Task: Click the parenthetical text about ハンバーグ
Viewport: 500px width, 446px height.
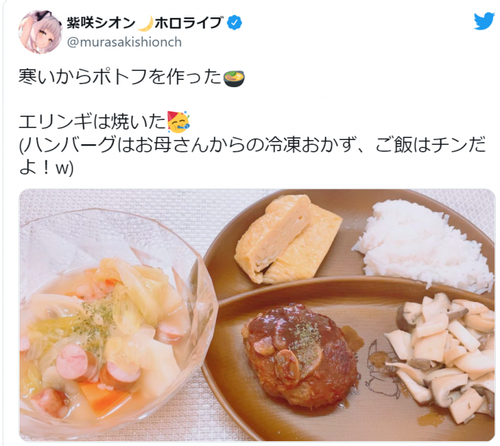Action: (252, 156)
